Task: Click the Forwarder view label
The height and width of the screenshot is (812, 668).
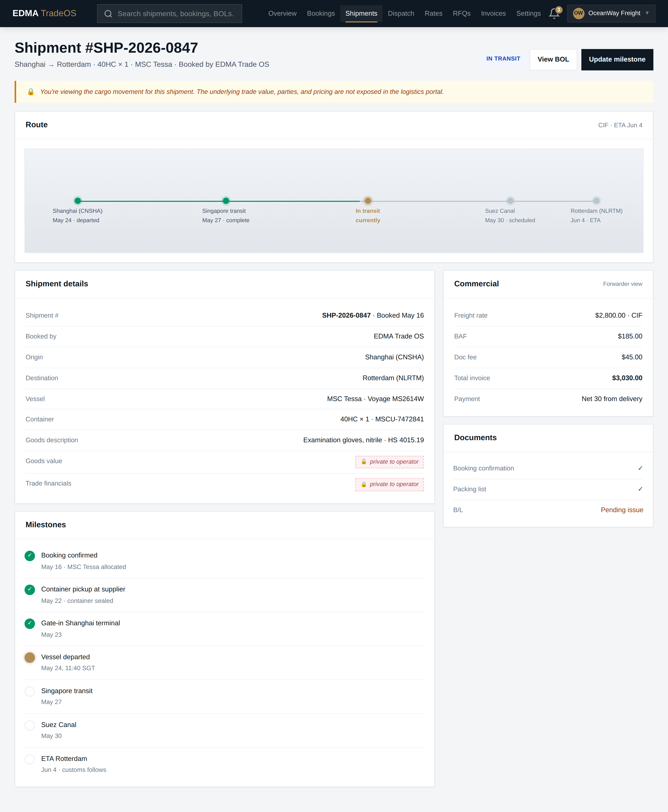Action: coord(622,284)
